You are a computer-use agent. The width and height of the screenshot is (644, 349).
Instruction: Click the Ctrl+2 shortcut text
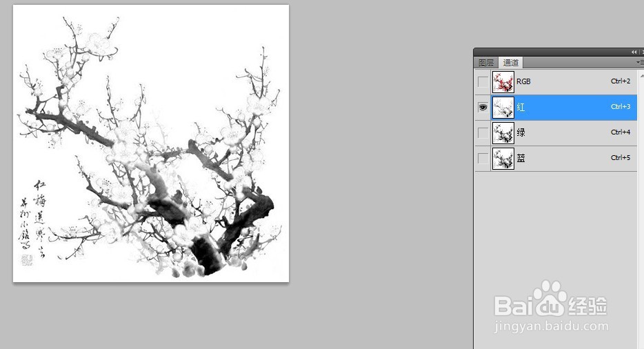tap(620, 81)
